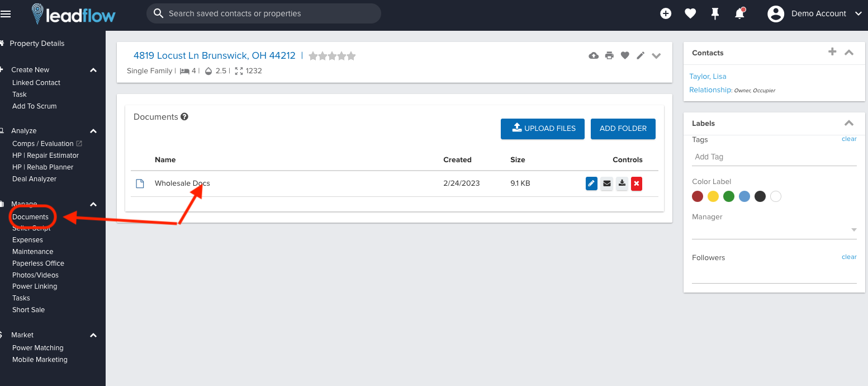Screen dimensions: 868x386
Task: Click the red delete icon for Wholesale Docs
Action: 636,183
